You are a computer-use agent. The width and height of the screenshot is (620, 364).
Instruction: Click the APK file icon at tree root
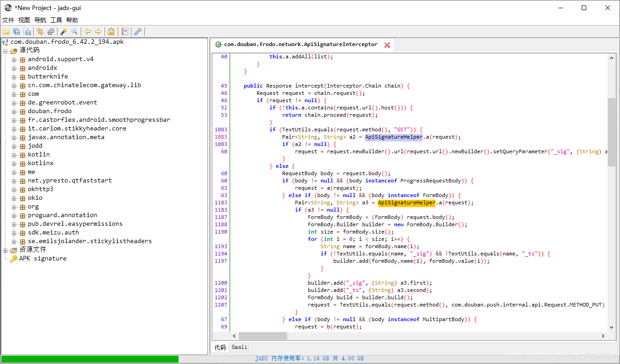point(5,42)
